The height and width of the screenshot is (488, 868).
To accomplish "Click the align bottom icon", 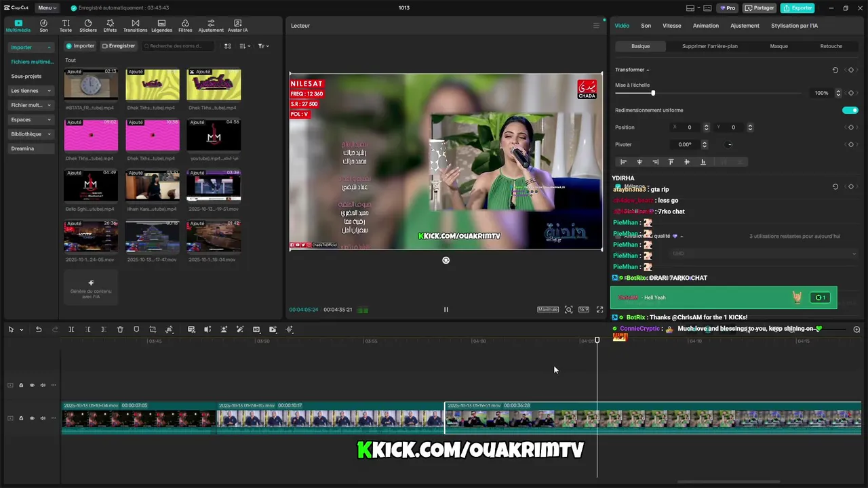I will (703, 162).
